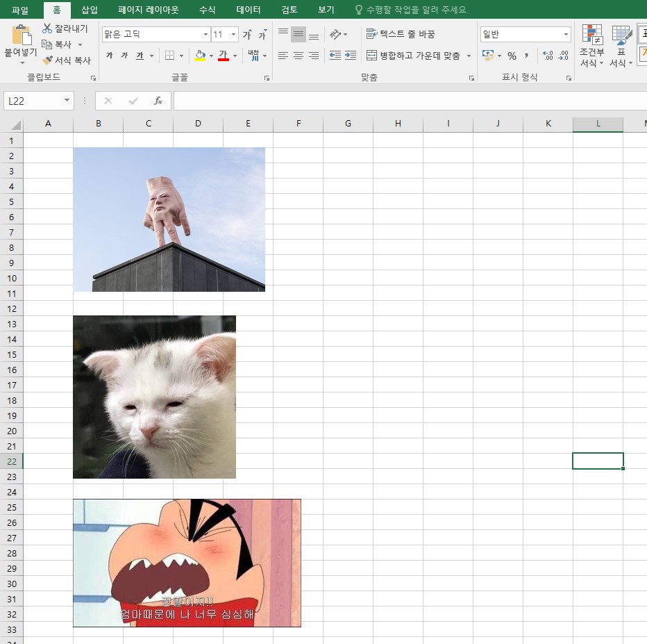
Task: Toggle middle align
Action: (x=299, y=34)
